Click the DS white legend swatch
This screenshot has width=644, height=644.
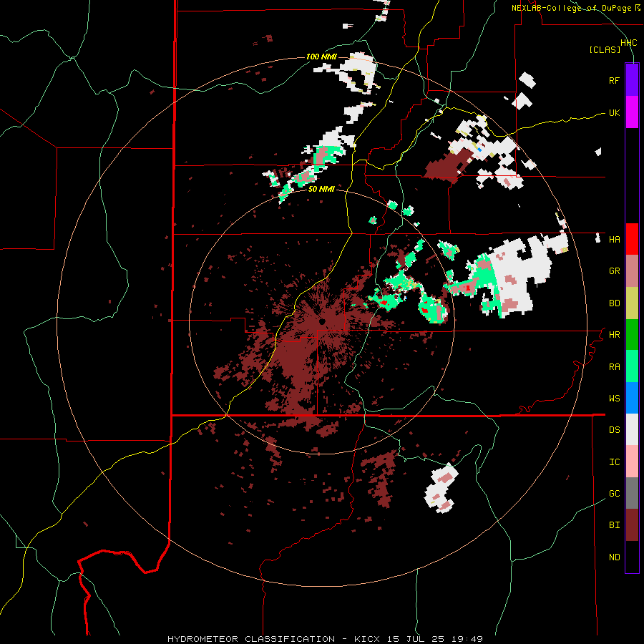click(632, 429)
